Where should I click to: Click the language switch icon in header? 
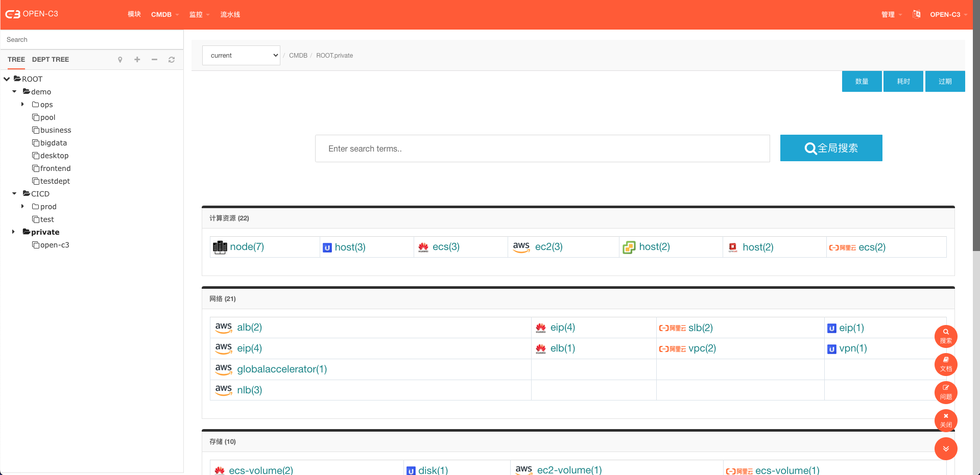[x=916, y=14]
